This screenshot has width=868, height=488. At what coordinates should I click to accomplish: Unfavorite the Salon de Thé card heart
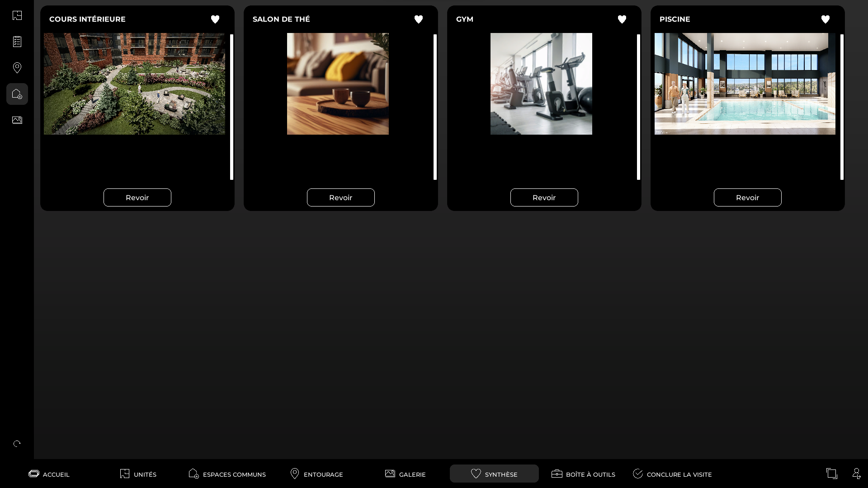tap(419, 19)
